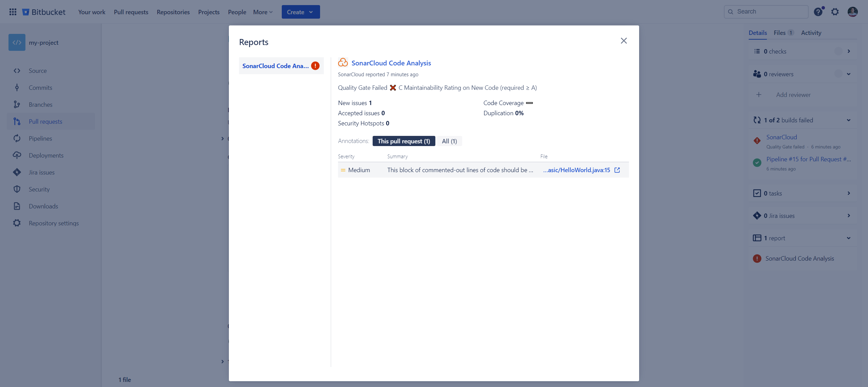Open the settings gear icon
Screen dimensions: 868x387
point(835,12)
